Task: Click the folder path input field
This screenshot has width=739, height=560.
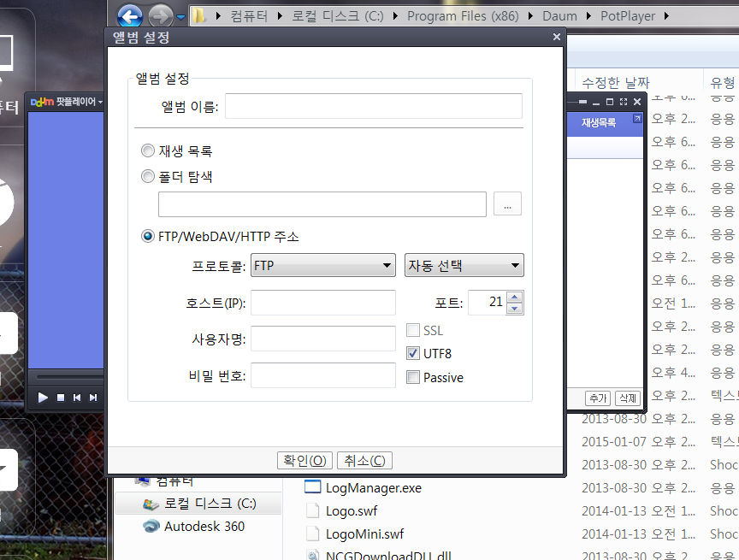Action: click(x=322, y=204)
